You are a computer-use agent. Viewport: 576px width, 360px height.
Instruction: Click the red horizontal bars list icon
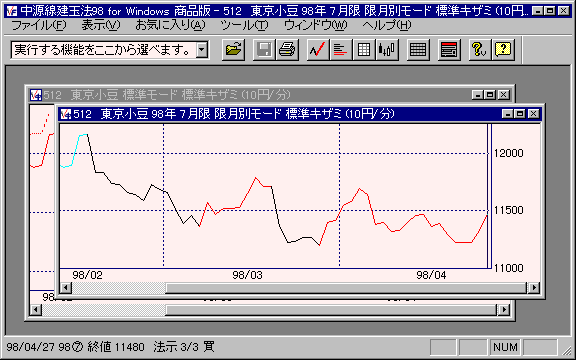[x=341, y=49]
